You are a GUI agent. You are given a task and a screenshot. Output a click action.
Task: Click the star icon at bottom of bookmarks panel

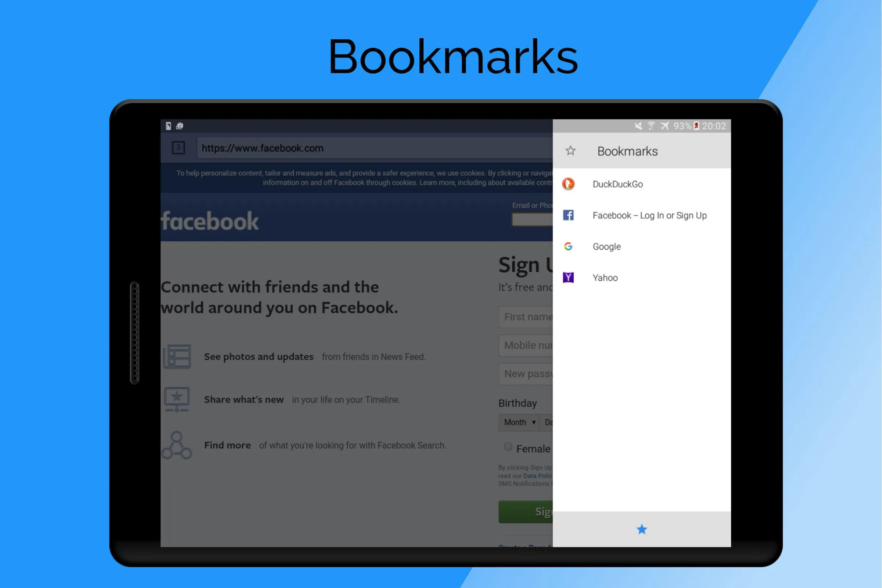[x=641, y=530]
